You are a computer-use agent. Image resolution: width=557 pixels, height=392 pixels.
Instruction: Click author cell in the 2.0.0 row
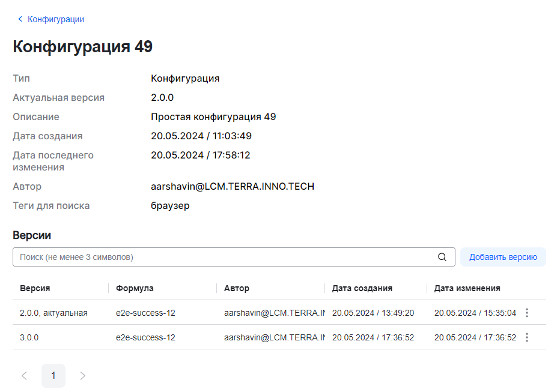(274, 313)
